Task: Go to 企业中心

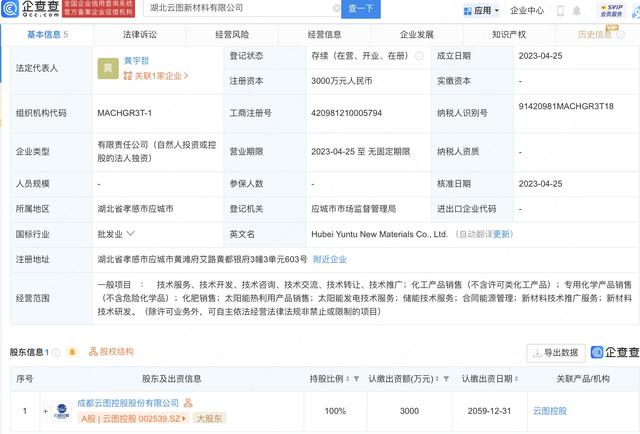Action: coord(527,11)
